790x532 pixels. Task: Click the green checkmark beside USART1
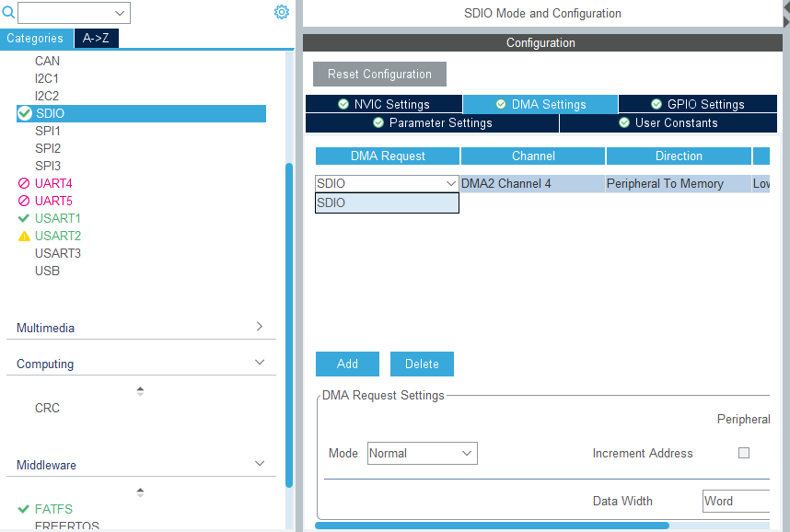(24, 218)
